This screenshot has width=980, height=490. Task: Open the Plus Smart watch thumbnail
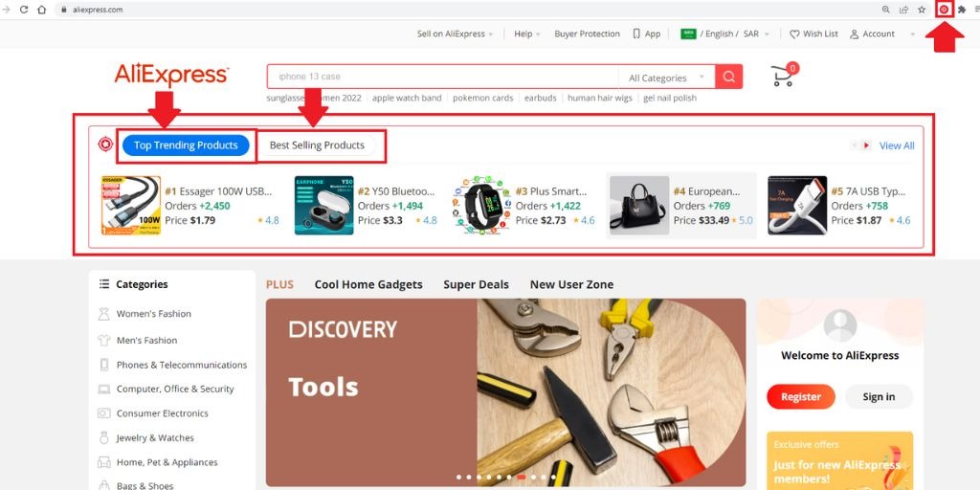(482, 205)
